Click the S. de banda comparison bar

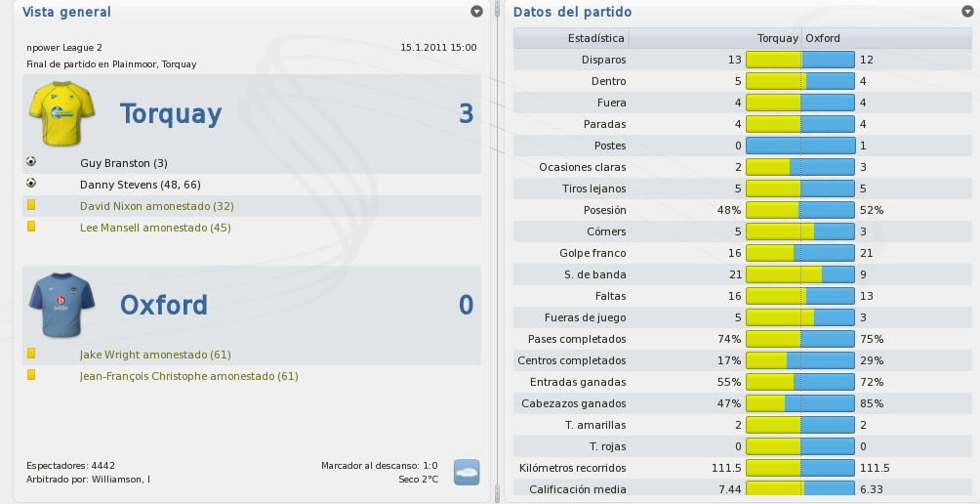coord(800,274)
